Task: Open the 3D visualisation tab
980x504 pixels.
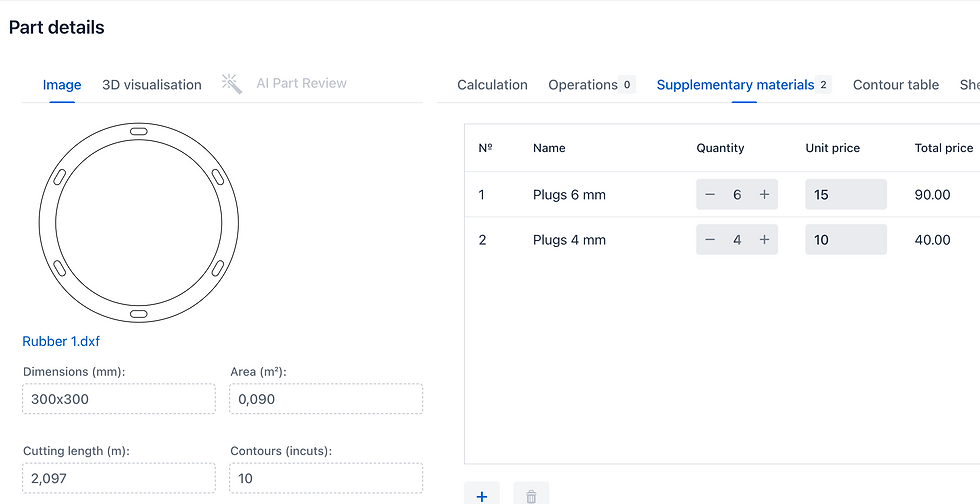Action: 152,85
